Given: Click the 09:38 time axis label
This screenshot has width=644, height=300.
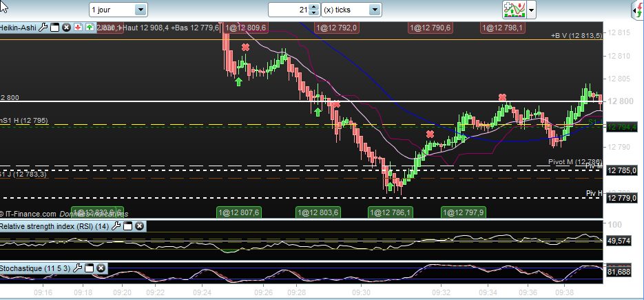Looking at the screenshot, I should [564, 292].
